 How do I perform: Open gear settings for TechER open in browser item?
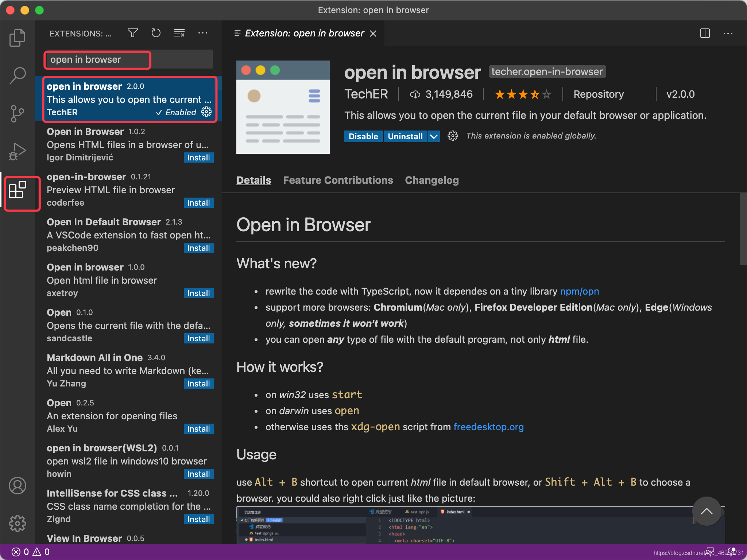tap(206, 112)
